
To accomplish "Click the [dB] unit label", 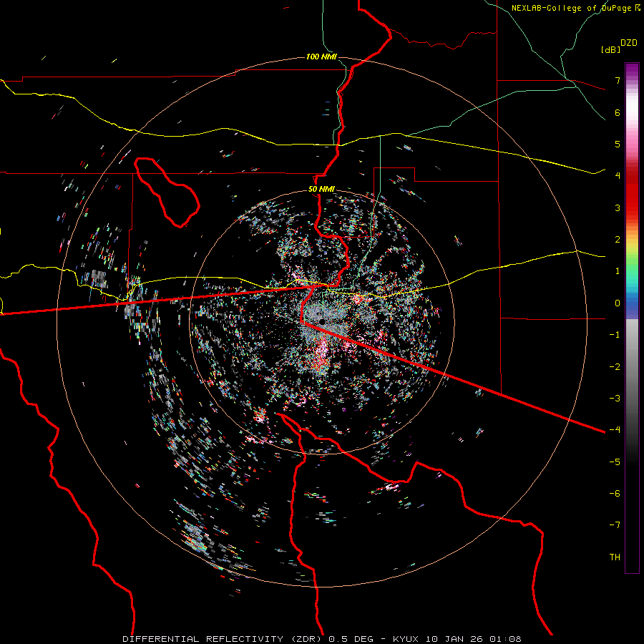I will click(610, 49).
